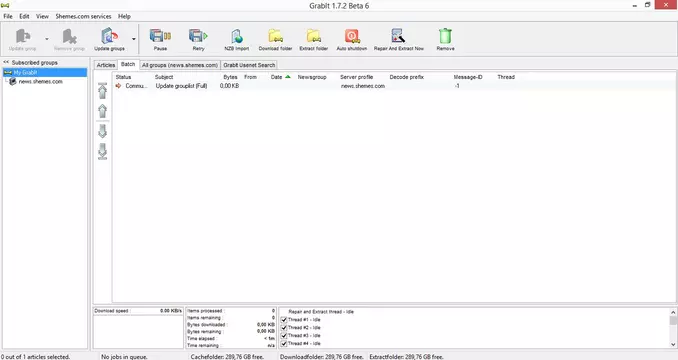Open the Shemes.com services menu
The image size is (678, 360).
83,16
